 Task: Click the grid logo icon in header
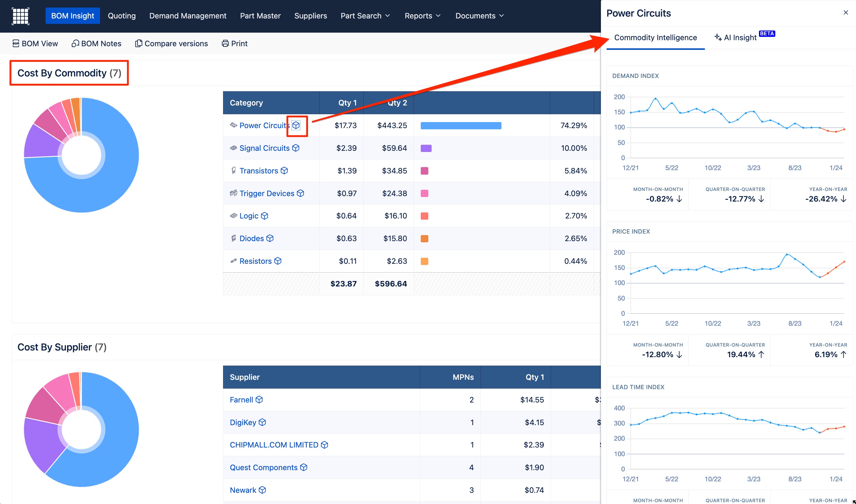click(x=20, y=16)
